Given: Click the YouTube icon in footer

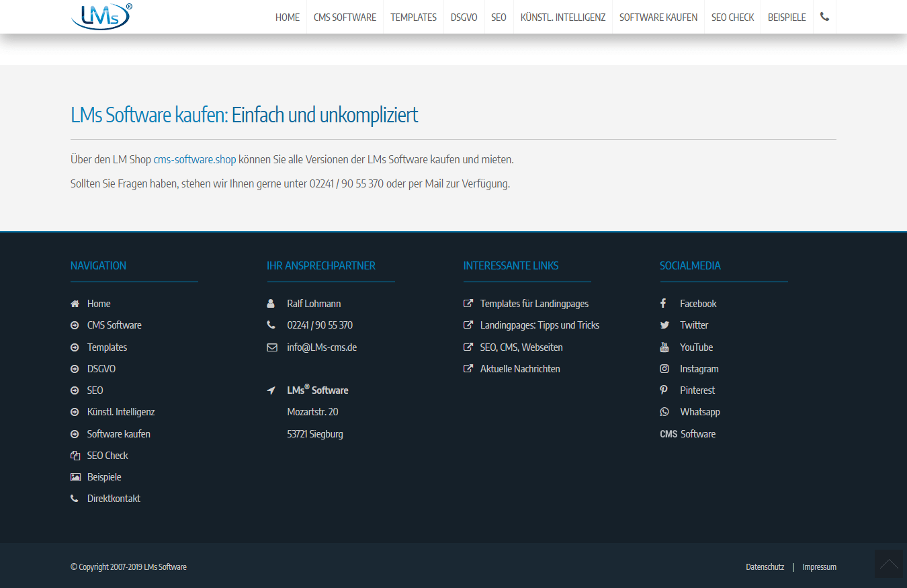Looking at the screenshot, I should pyautogui.click(x=664, y=347).
